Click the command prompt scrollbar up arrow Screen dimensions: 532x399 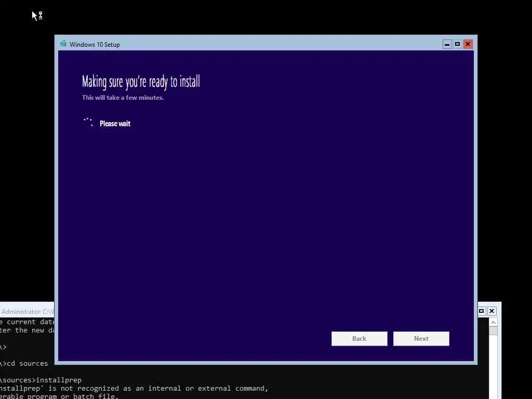tap(494, 322)
